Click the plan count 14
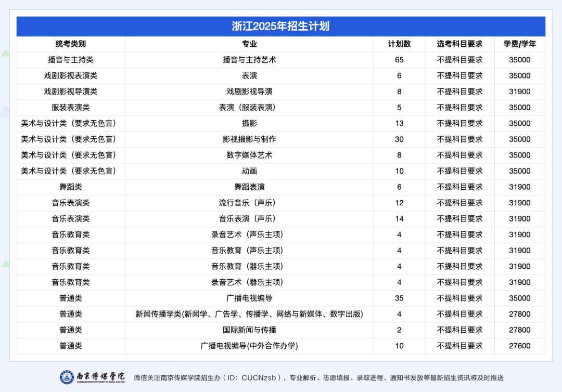The width and height of the screenshot is (562, 392). coord(399,219)
